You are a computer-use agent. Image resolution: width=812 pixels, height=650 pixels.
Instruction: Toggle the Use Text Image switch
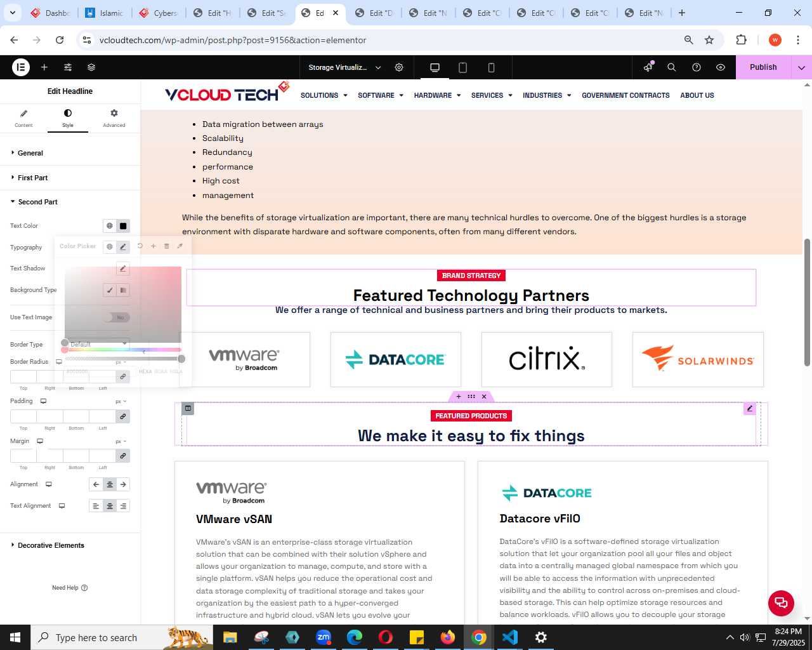tap(117, 317)
